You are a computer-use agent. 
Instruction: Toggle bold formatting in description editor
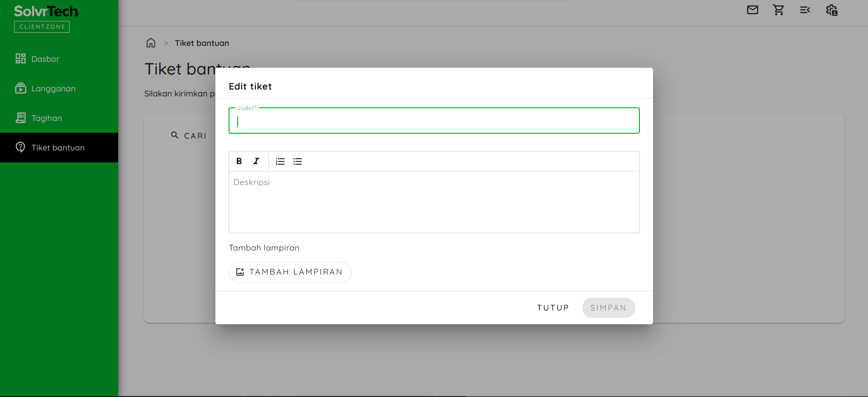coord(239,161)
